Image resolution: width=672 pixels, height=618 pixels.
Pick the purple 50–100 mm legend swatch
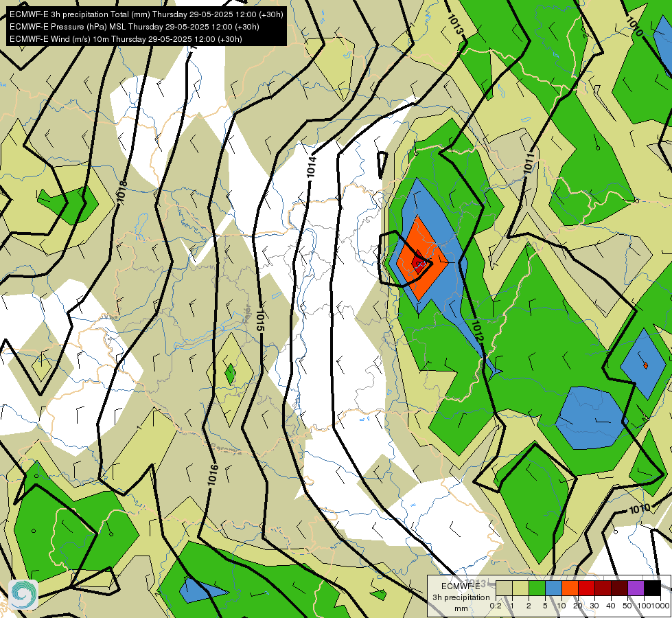(636, 588)
